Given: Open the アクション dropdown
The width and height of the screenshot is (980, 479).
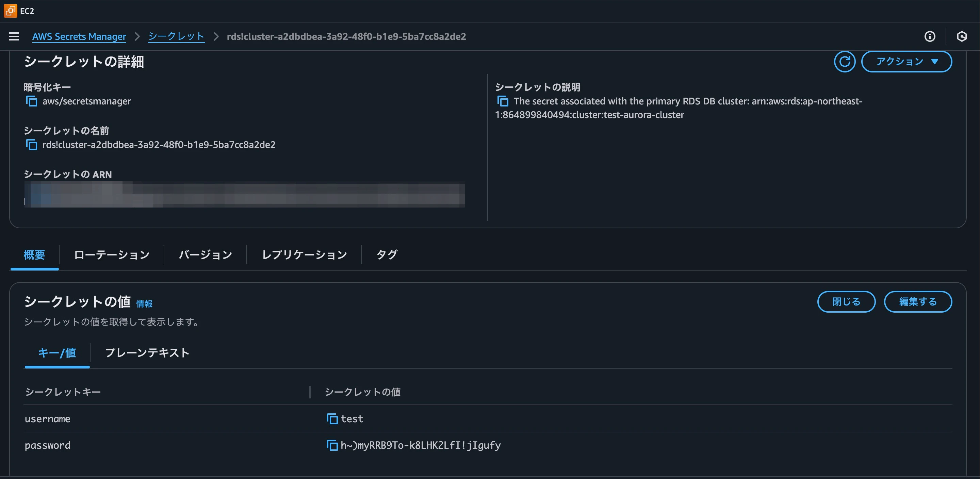Looking at the screenshot, I should [x=906, y=61].
